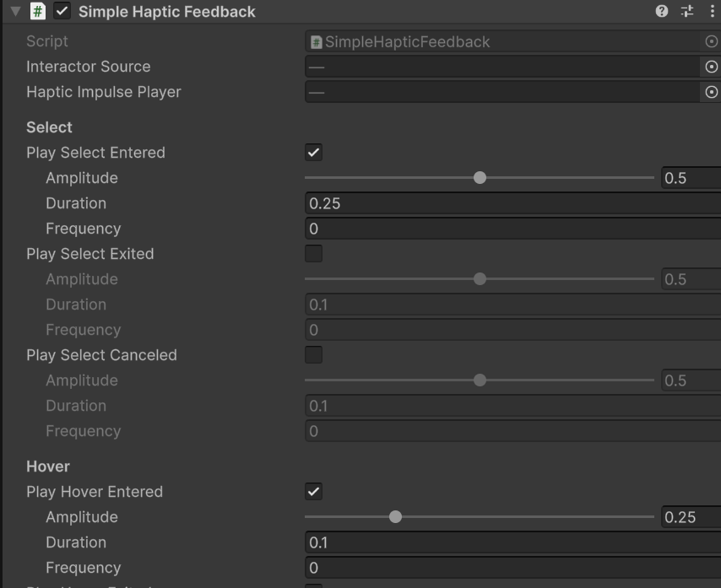Enable Play Select Exited checkbox
This screenshot has height=588, width=721.
[x=313, y=254]
